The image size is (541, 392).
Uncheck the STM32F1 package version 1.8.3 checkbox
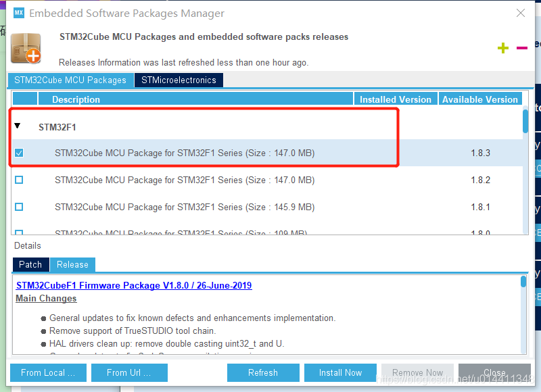click(x=19, y=153)
